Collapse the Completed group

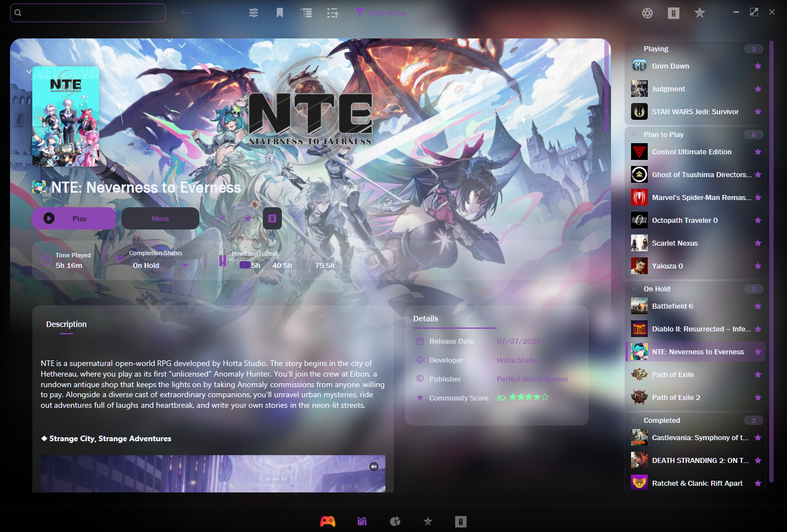point(634,420)
